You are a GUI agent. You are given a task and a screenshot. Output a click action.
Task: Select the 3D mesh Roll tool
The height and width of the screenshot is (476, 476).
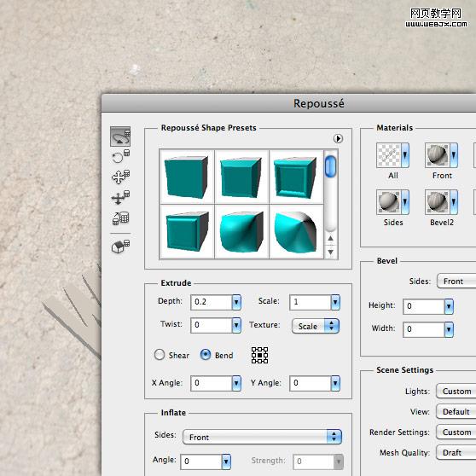(x=120, y=157)
